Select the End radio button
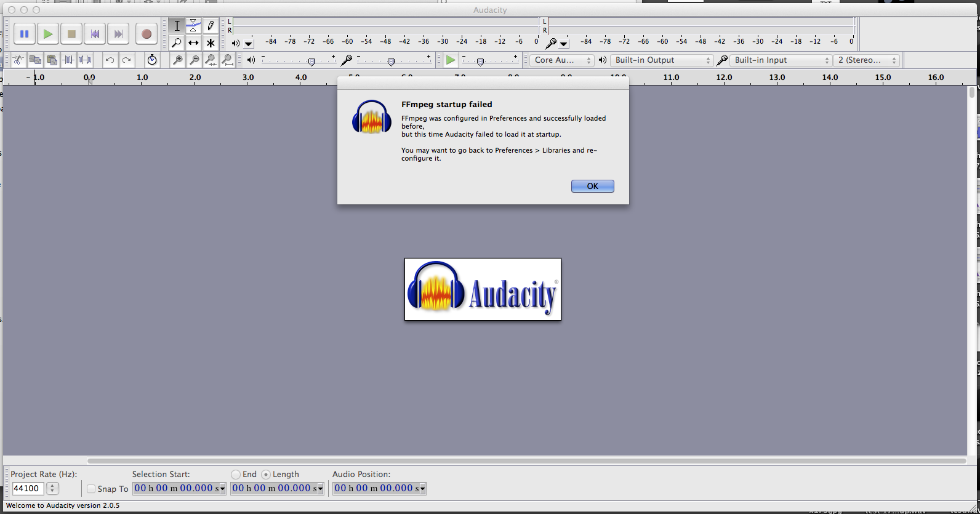Screen dimensions: 980x514 (236, 475)
